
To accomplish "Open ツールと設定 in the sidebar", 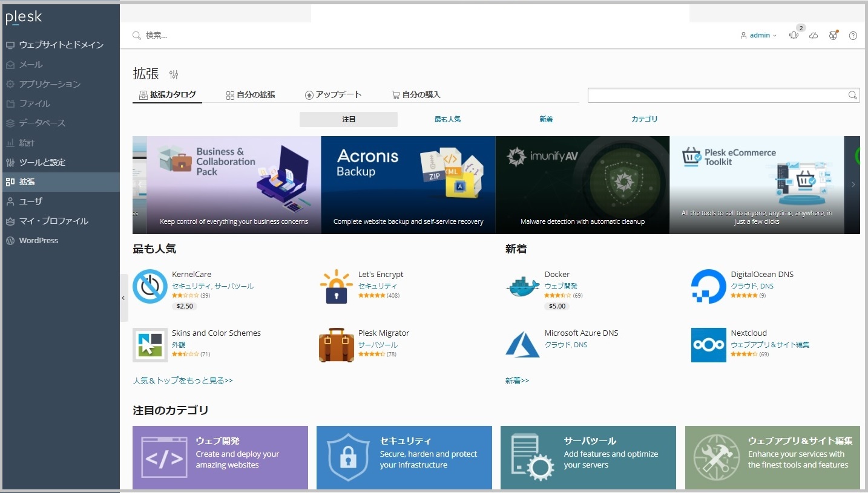I will click(61, 162).
